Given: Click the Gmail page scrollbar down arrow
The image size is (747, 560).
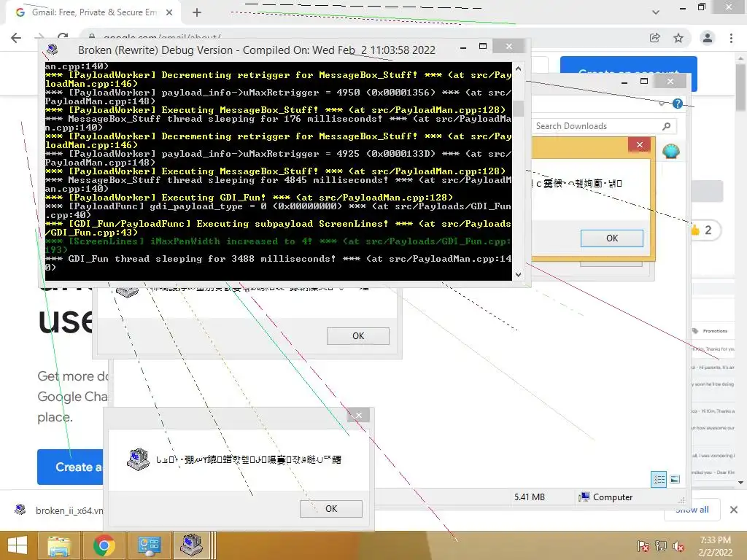Looking at the screenshot, I should [x=741, y=483].
